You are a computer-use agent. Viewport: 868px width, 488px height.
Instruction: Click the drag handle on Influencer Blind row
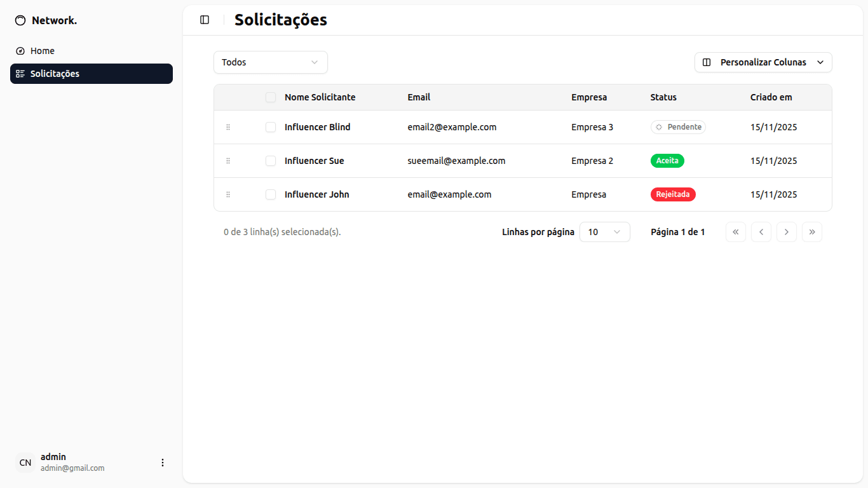(x=228, y=126)
